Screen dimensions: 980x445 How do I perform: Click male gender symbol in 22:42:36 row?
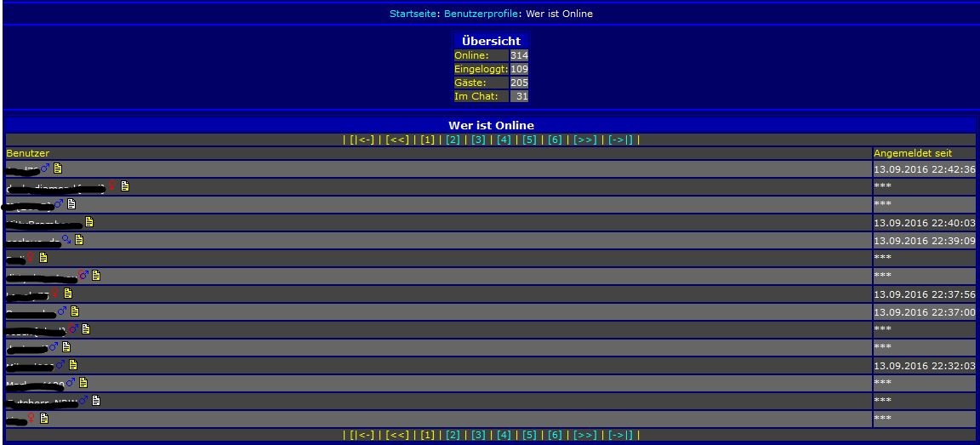[46, 168]
